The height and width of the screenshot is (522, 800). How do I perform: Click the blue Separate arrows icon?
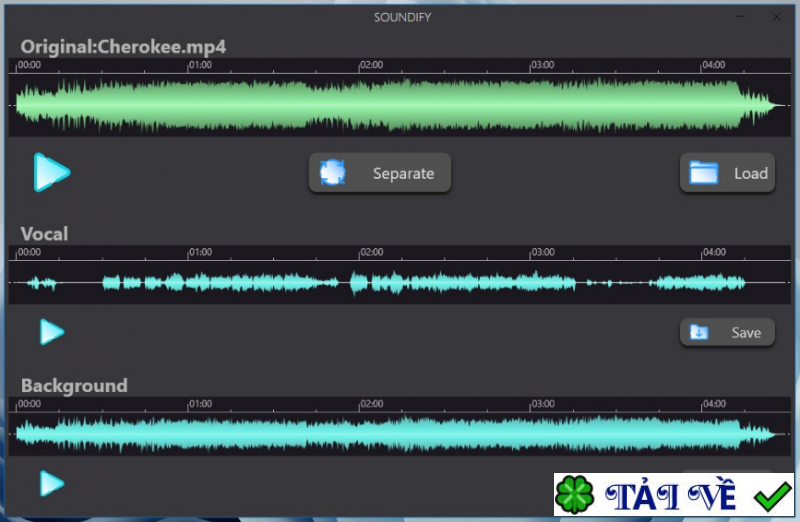332,172
